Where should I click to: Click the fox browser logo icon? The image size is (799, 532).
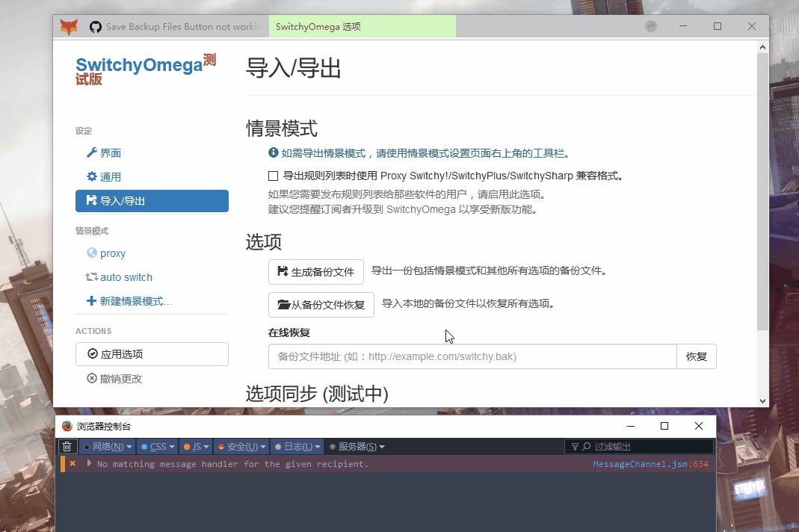(68, 26)
